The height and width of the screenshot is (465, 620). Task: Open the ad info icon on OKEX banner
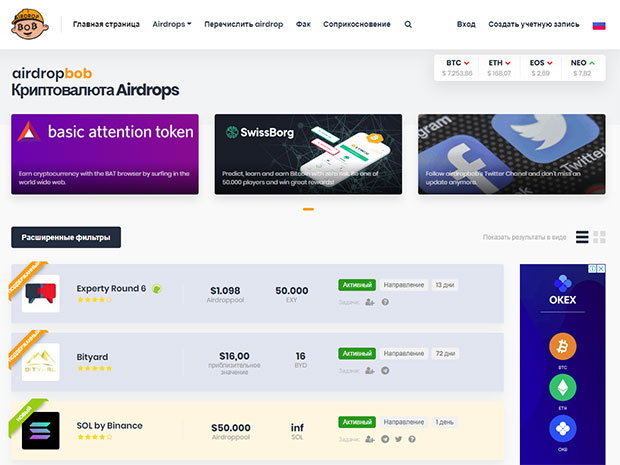pos(593,268)
